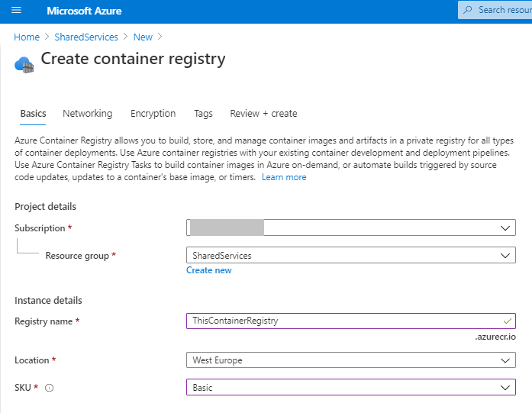Go to Review + create tab
This screenshot has height=413, width=532.
coord(263,113)
